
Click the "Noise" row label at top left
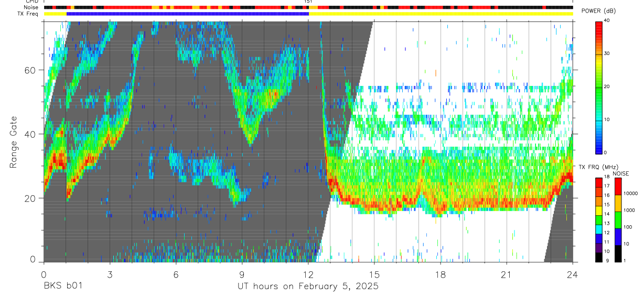tap(32, 7)
